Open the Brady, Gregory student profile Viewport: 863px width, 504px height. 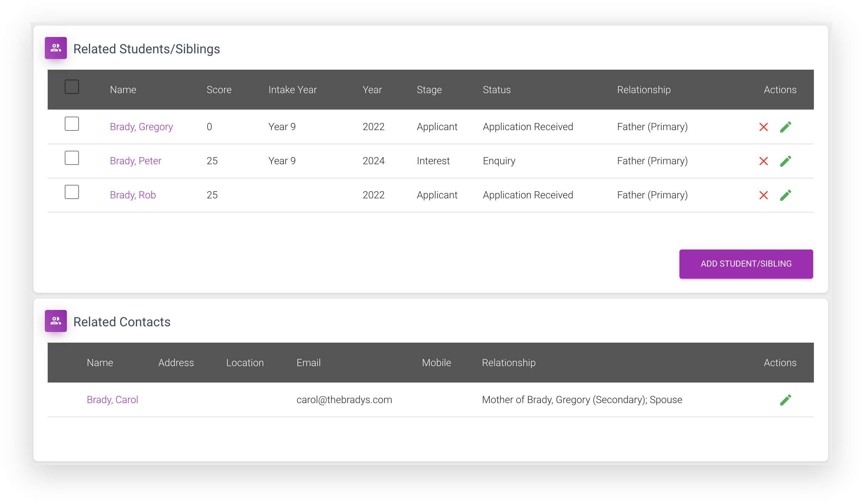point(141,127)
